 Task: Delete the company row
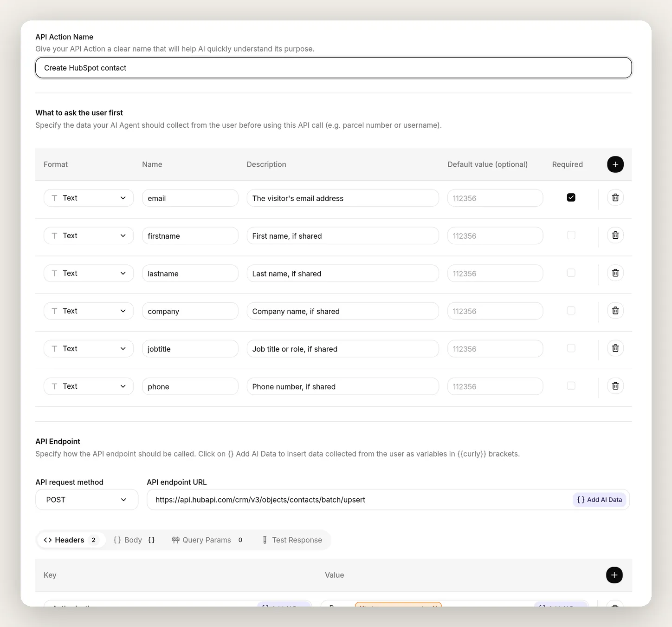[615, 311]
